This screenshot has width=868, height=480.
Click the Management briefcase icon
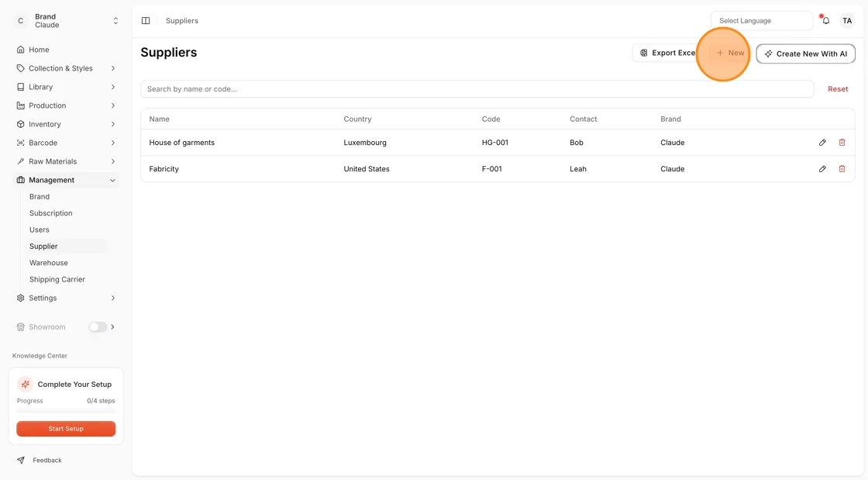20,180
